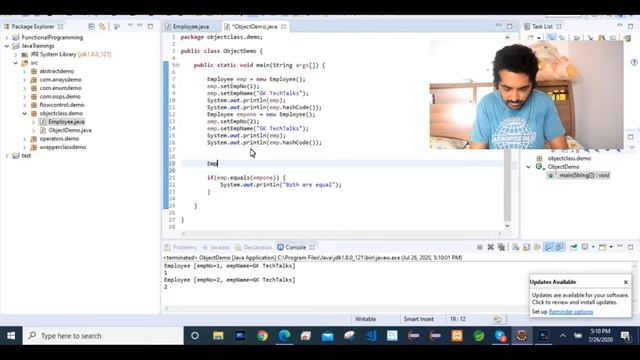Open the Open Console dropdown arrow
The width and height of the screenshot is (640, 360).
point(611,247)
